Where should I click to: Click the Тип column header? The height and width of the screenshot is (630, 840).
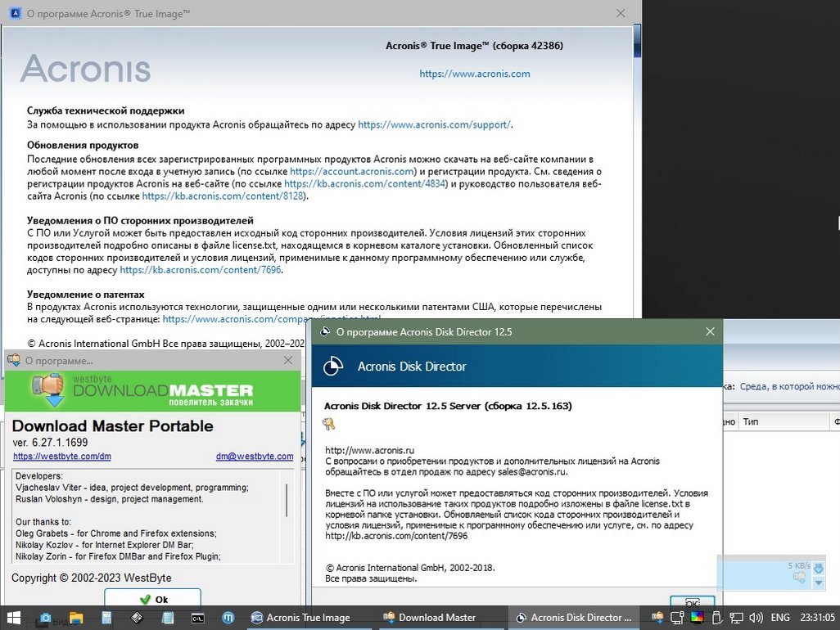pos(751,422)
